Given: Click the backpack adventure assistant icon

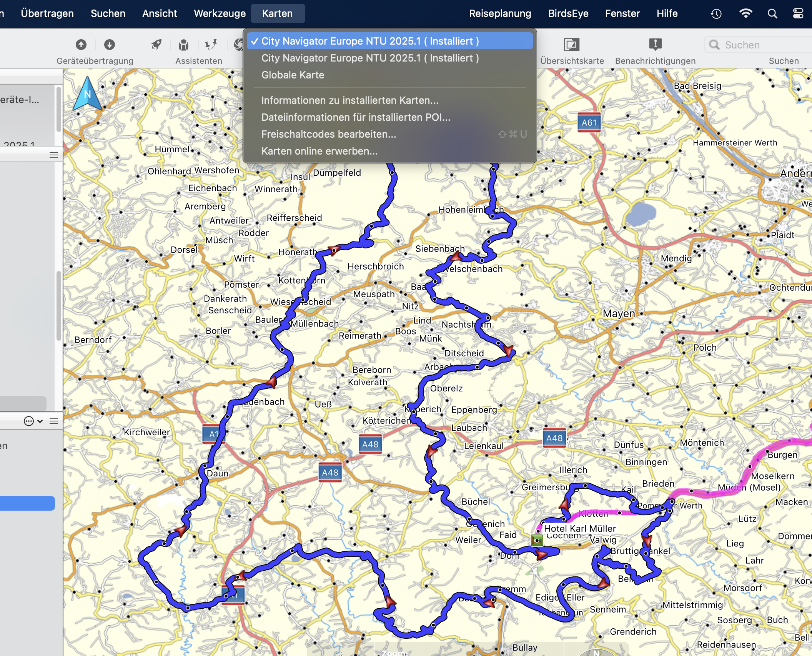Looking at the screenshot, I should (183, 45).
